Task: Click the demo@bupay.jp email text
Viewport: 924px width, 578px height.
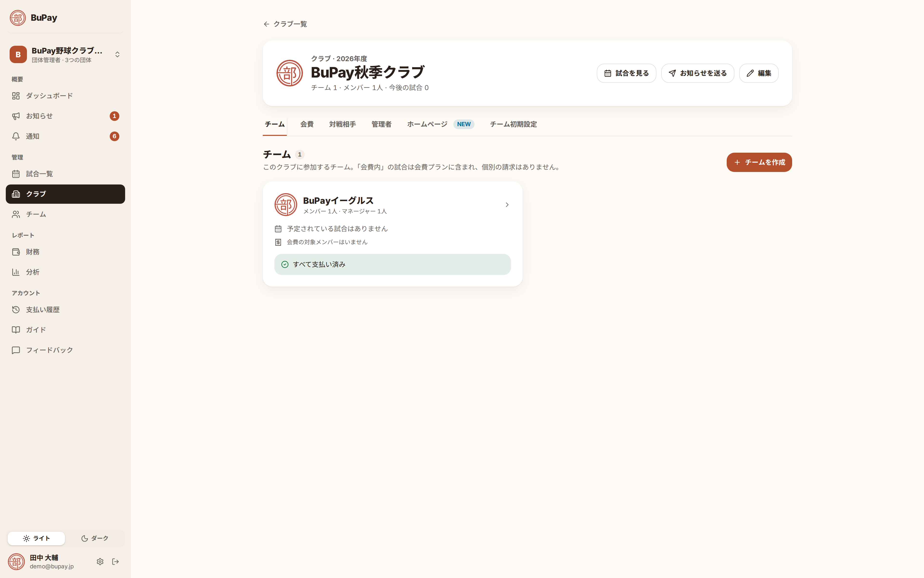Action: [51, 566]
